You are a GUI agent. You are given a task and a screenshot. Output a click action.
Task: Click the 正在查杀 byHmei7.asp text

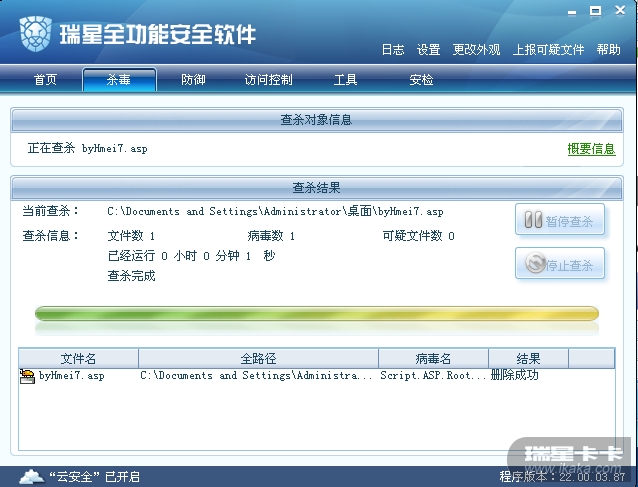click(x=87, y=149)
